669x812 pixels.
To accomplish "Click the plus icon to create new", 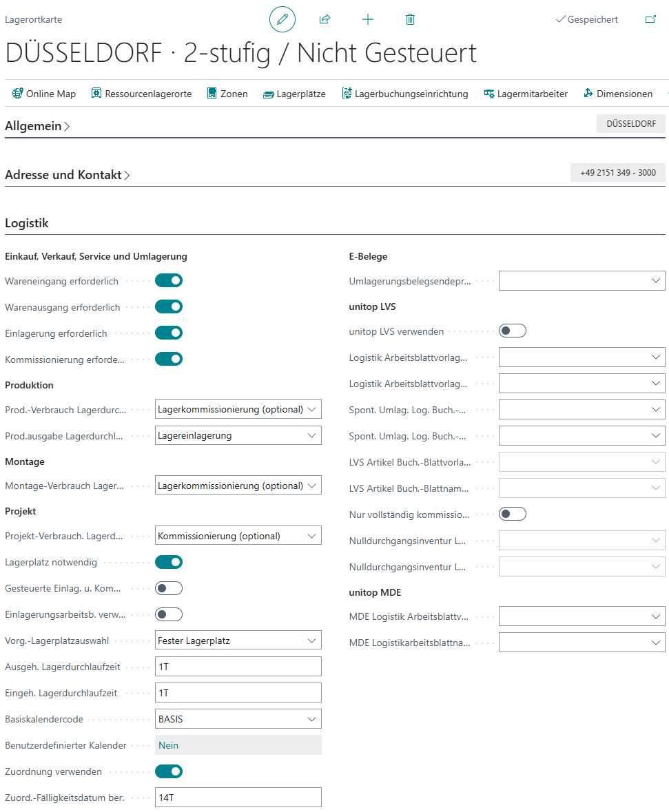I will pos(368,19).
